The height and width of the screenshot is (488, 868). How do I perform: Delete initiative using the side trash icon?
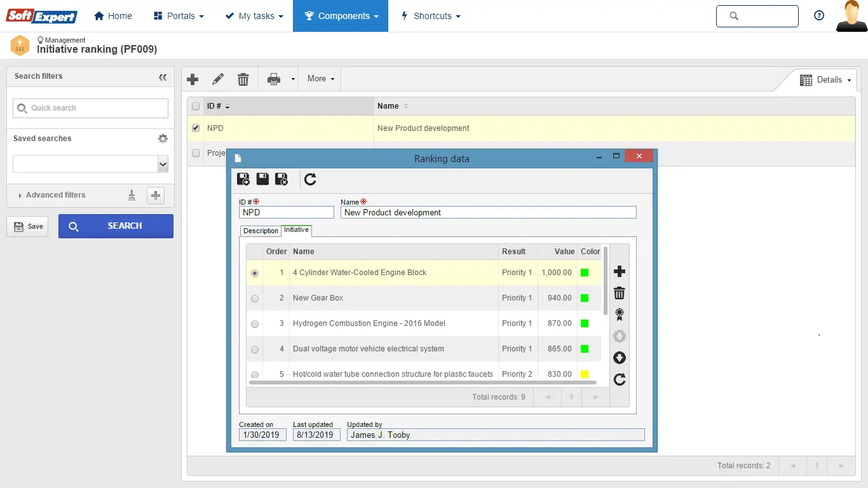click(x=620, y=293)
